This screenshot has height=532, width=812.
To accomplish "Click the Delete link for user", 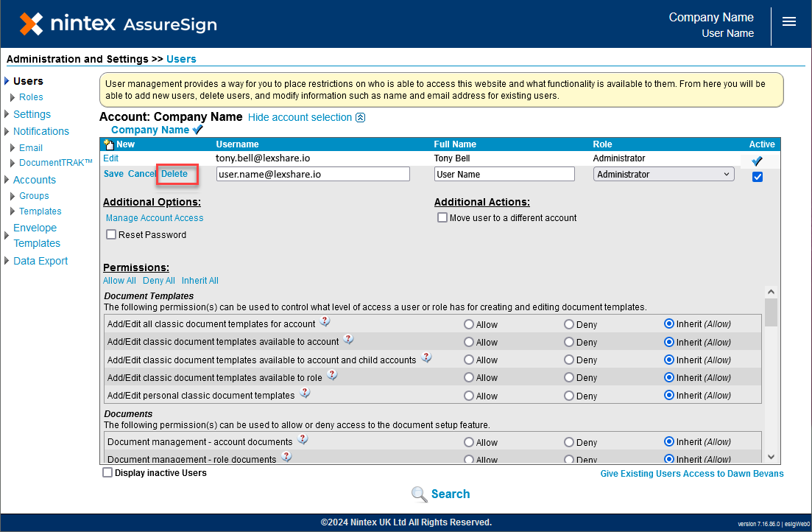I will point(174,174).
